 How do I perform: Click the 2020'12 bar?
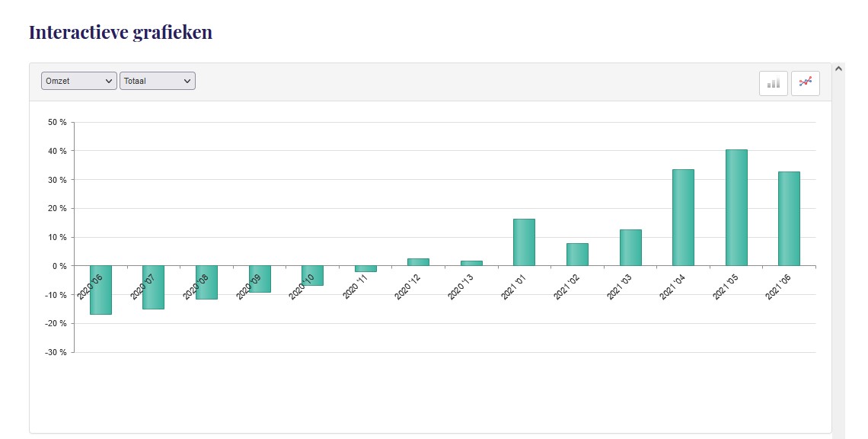(418, 262)
